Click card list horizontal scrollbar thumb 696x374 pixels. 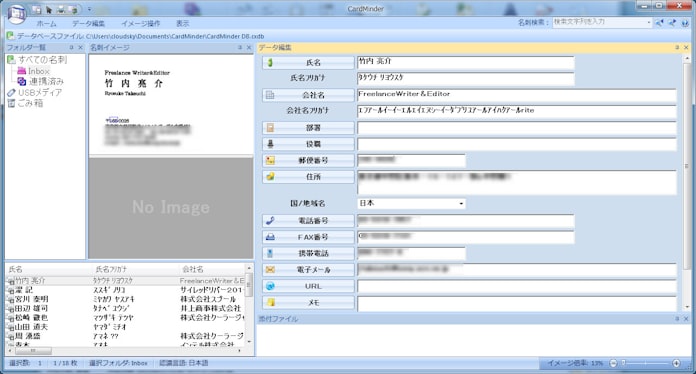pyautogui.click(x=33, y=351)
